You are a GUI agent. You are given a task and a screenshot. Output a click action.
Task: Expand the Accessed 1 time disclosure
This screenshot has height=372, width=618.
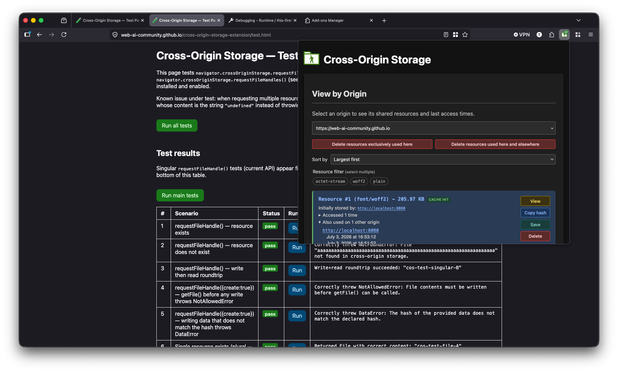point(338,215)
